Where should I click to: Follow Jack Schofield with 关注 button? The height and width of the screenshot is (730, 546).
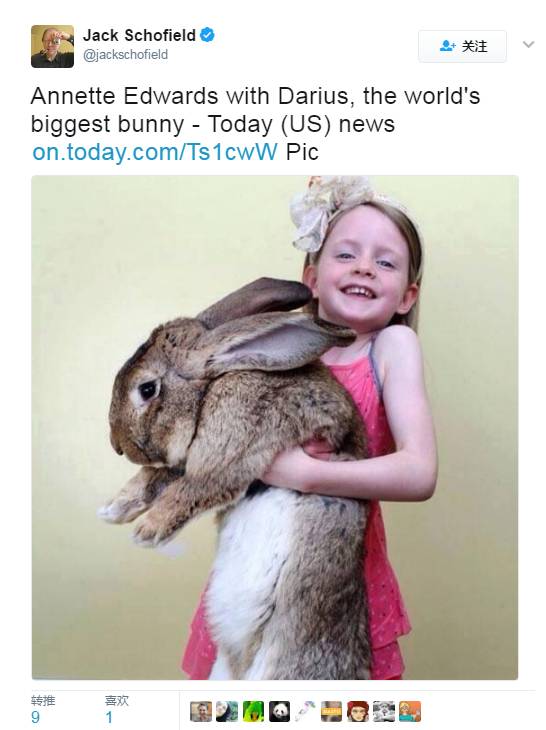(462, 46)
